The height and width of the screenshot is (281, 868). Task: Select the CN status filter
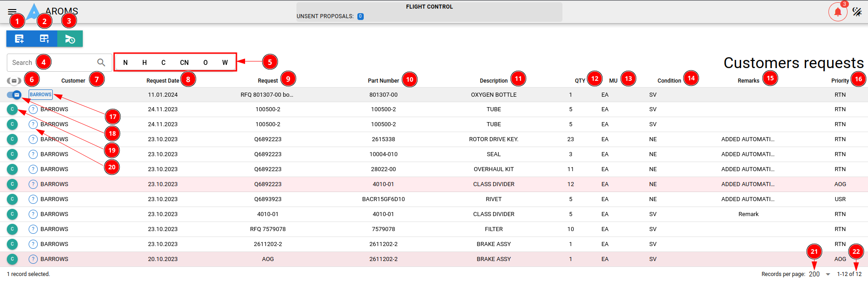click(184, 63)
